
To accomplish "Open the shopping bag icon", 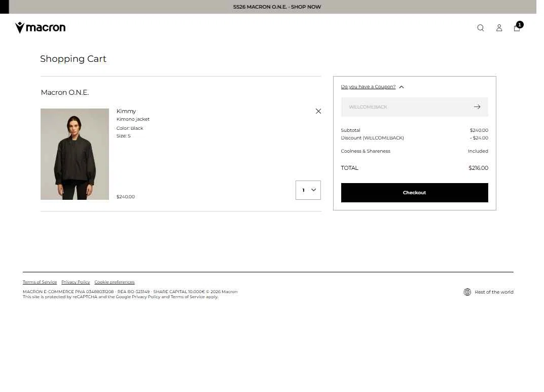I will pyautogui.click(x=517, y=28).
